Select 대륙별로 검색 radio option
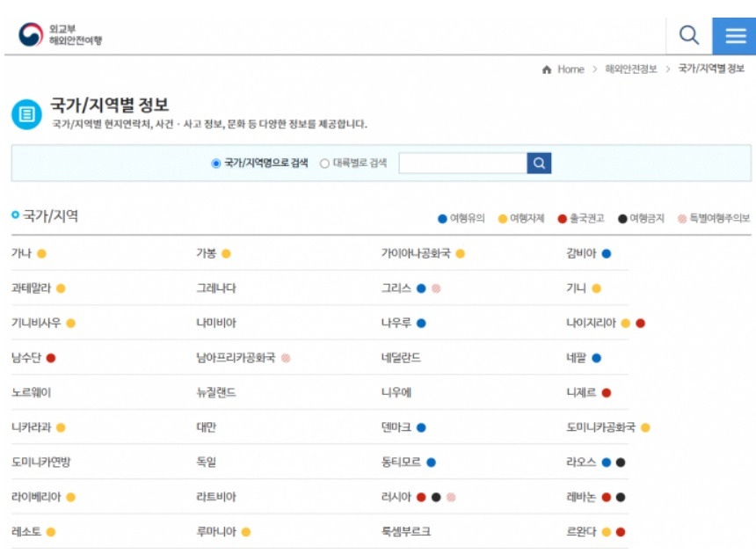This screenshot has width=756, height=554. [324, 164]
